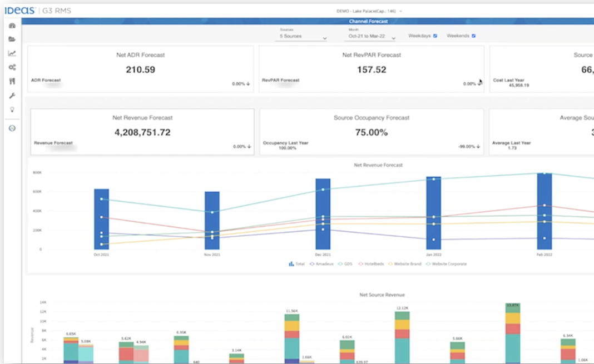Image resolution: width=594 pixels, height=364 pixels.
Task: Click the Net ADR Forecast value 210.59
Action: pos(141,69)
